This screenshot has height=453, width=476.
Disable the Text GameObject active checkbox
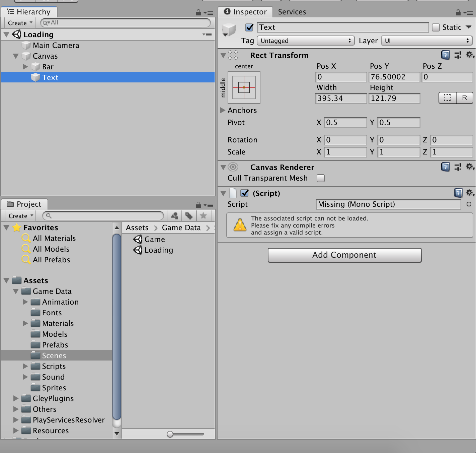(249, 27)
